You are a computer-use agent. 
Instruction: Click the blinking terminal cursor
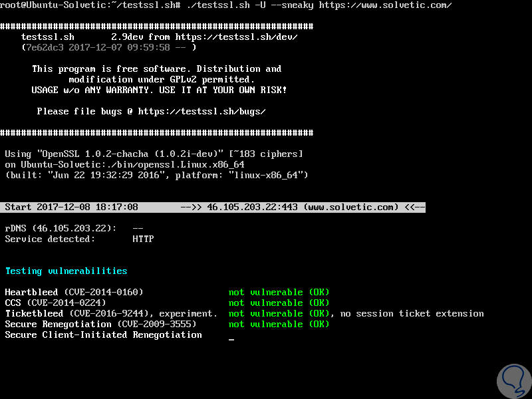point(231,339)
